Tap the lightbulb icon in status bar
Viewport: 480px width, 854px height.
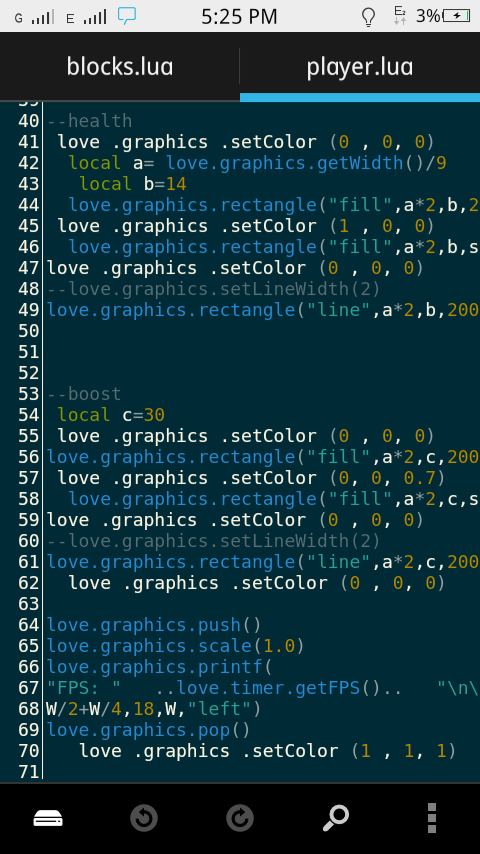(x=369, y=17)
